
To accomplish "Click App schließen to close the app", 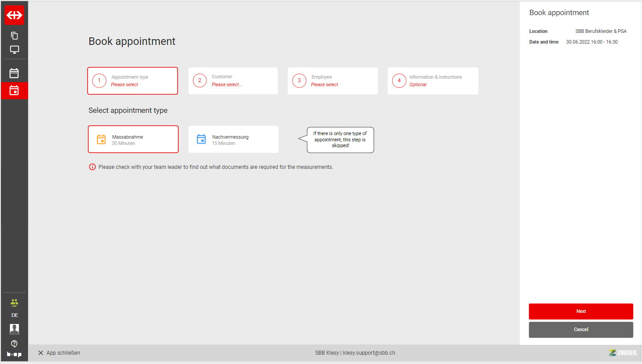I will pos(59,353).
